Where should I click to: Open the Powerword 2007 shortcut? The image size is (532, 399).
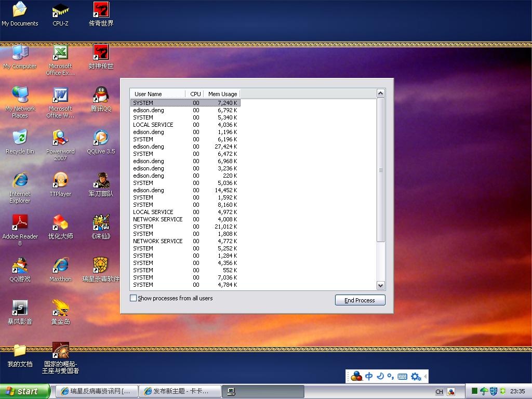pyautogui.click(x=60, y=139)
